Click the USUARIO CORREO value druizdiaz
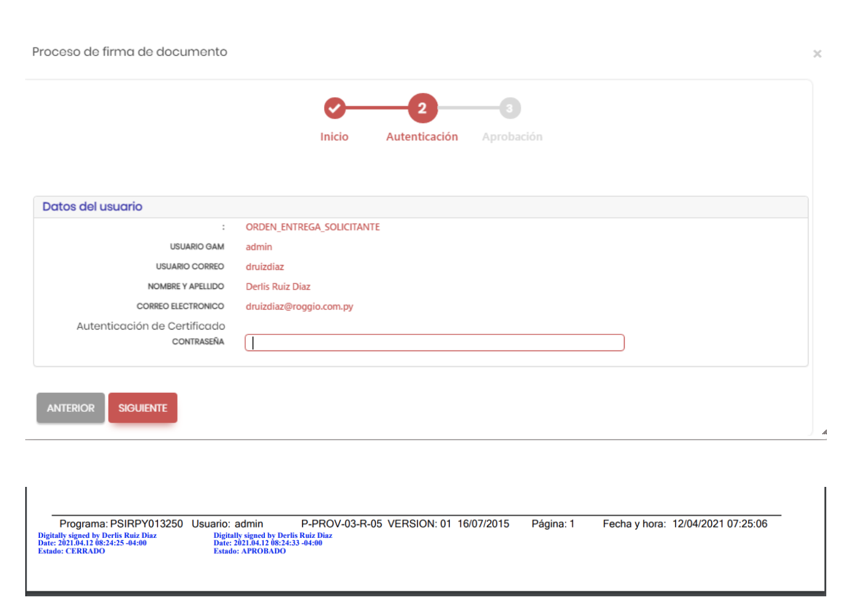Screen dimensions: 857x616 264,267
